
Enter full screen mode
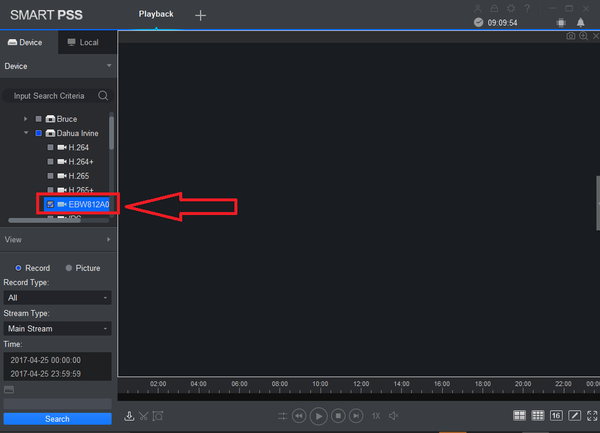[x=592, y=415]
